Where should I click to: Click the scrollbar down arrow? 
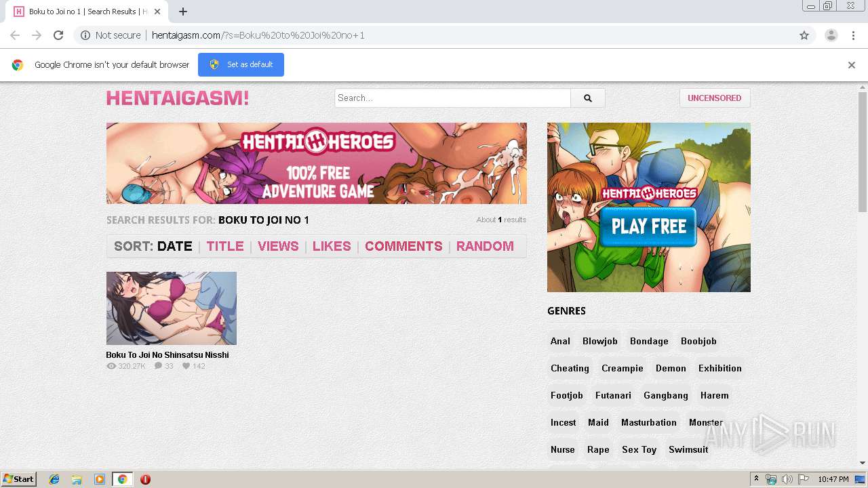point(863,464)
